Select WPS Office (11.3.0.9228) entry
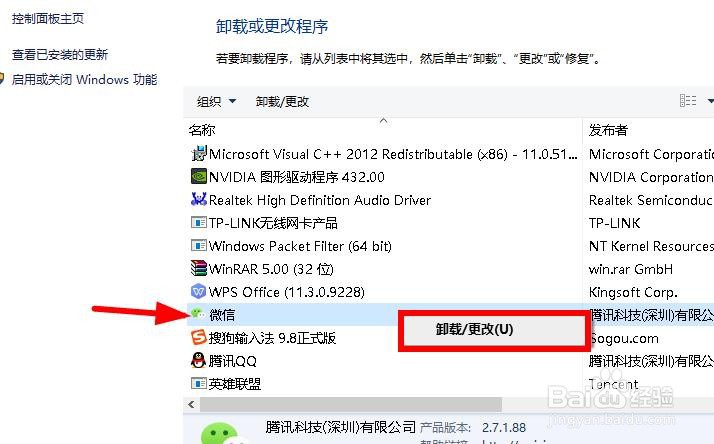Image resolution: width=714 pixels, height=444 pixels. pos(286,292)
